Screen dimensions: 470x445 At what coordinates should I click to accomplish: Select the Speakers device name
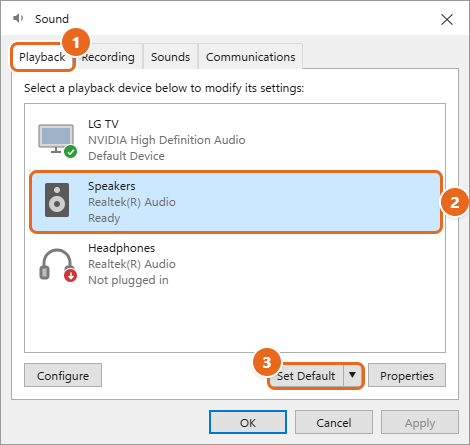click(112, 186)
